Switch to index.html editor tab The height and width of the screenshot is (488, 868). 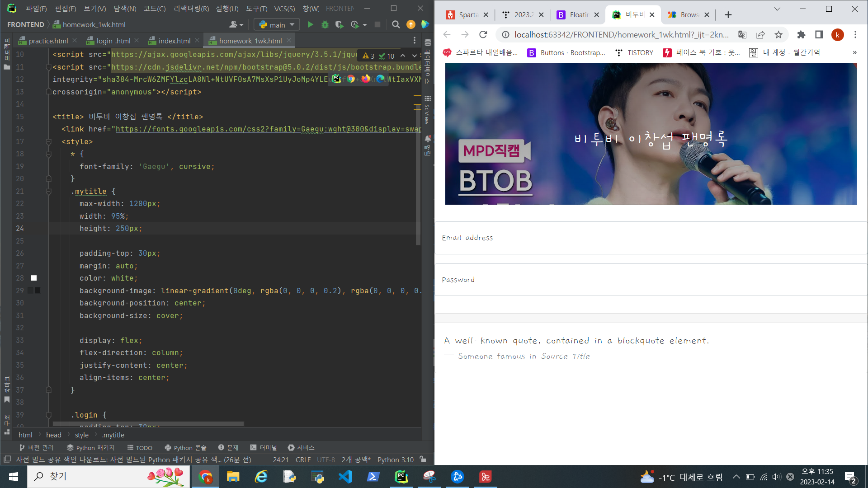point(175,41)
